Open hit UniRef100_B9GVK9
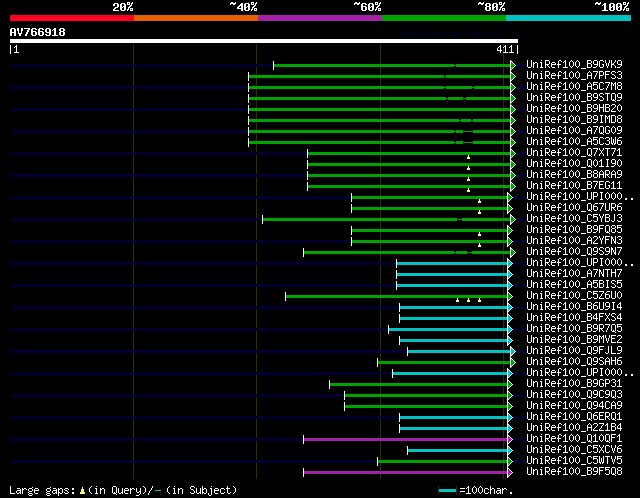Image resolution: width=640 pixels, height=498 pixels. click(x=574, y=64)
